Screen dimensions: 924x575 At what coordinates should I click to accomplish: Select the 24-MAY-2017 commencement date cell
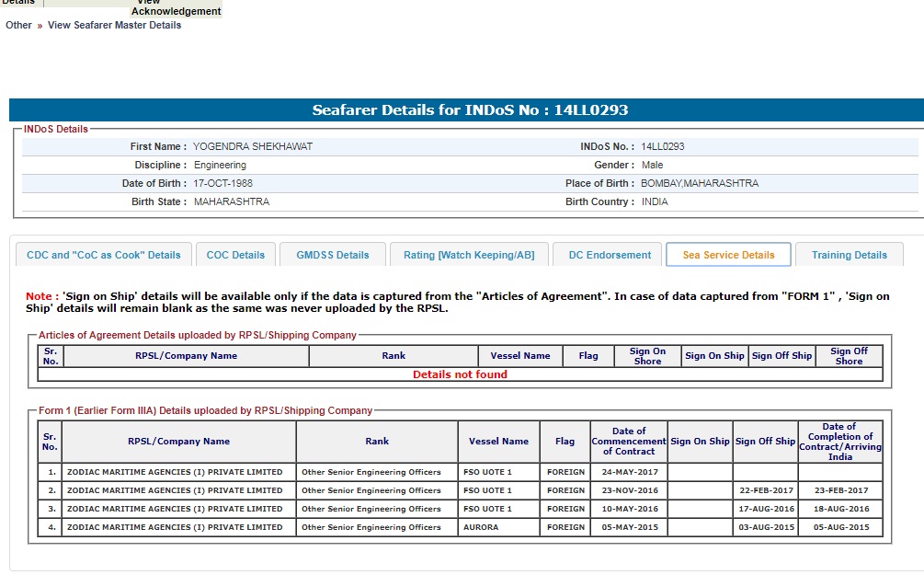point(630,472)
